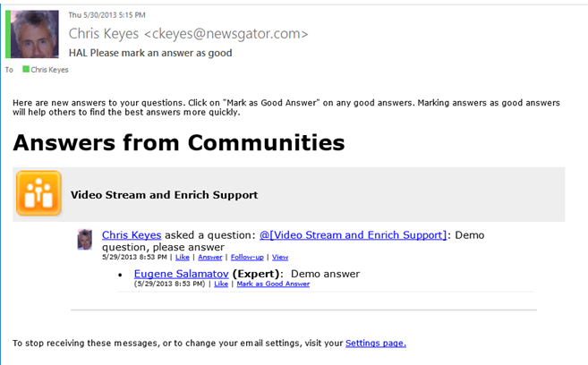The width and height of the screenshot is (588, 365).
Task: Click the green presence square in To field
Action: tap(26, 69)
